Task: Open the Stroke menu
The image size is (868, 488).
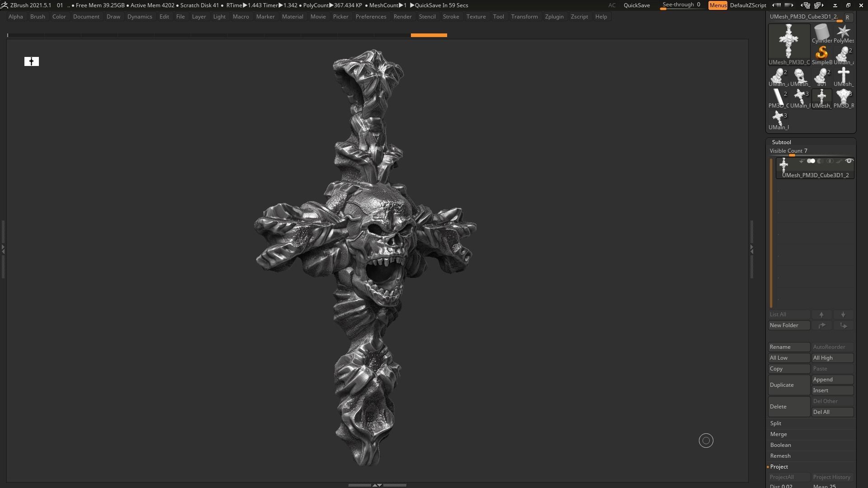Action: [451, 17]
